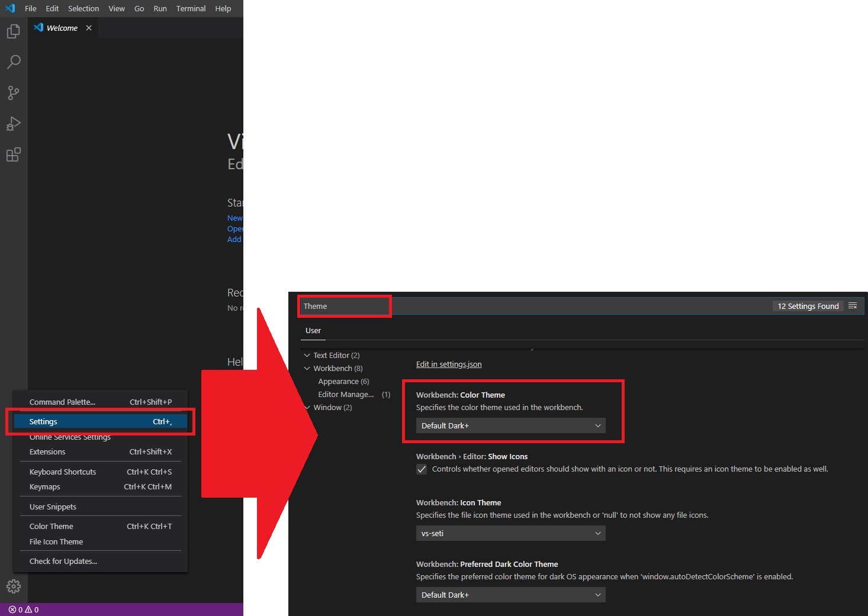Open the Run menu
The width and height of the screenshot is (868, 616).
(160, 8)
